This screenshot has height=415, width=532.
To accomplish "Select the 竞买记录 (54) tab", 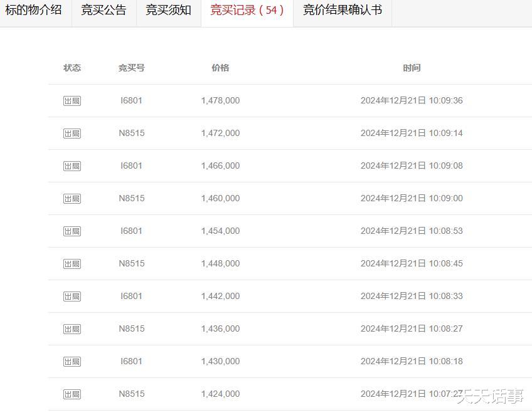I will point(247,10).
